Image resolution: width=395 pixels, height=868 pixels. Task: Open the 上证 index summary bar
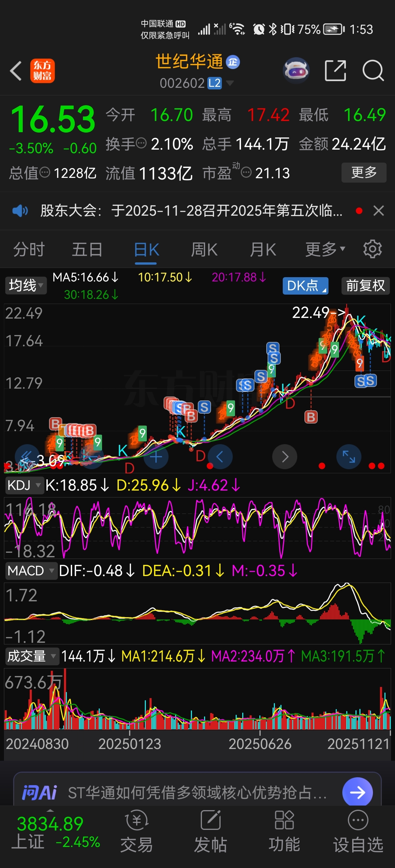click(x=56, y=832)
